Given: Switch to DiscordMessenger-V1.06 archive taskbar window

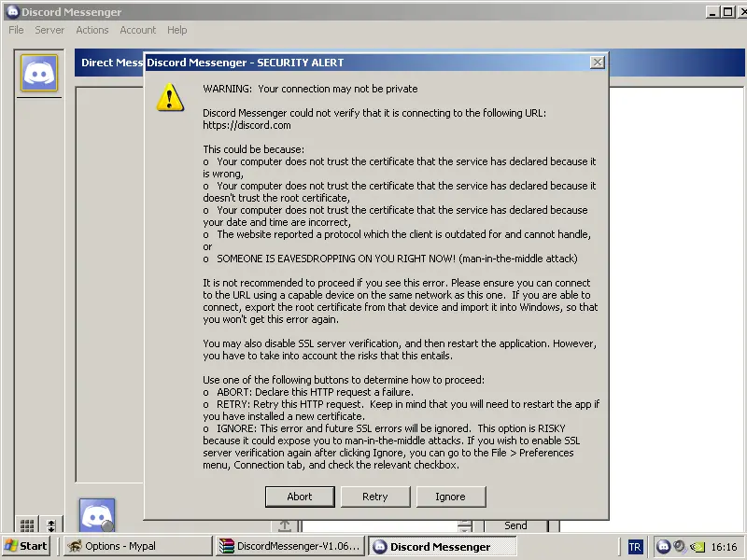Looking at the screenshot, I should point(290,546).
